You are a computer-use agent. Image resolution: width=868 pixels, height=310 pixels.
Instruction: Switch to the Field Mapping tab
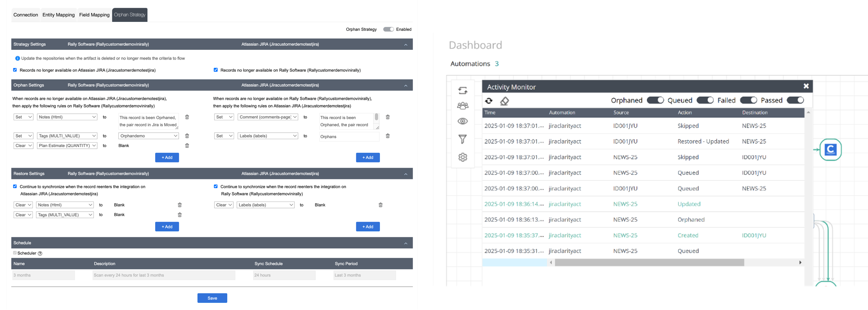tap(94, 15)
